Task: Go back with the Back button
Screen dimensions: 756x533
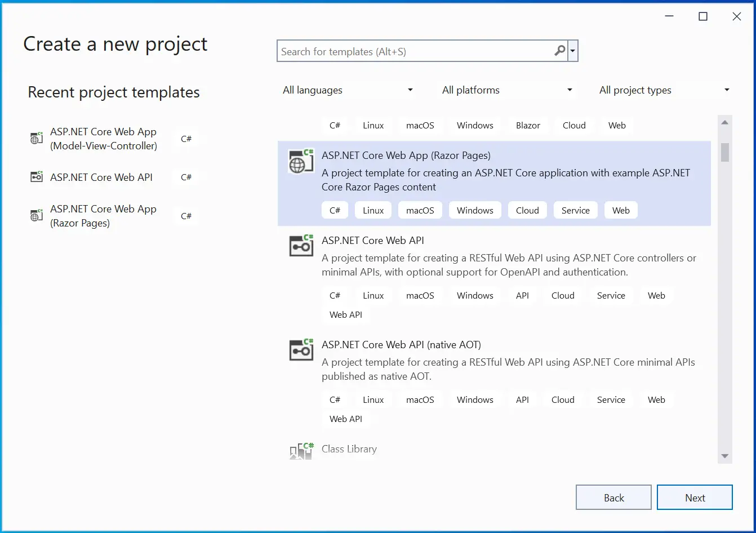Action: tap(613, 498)
